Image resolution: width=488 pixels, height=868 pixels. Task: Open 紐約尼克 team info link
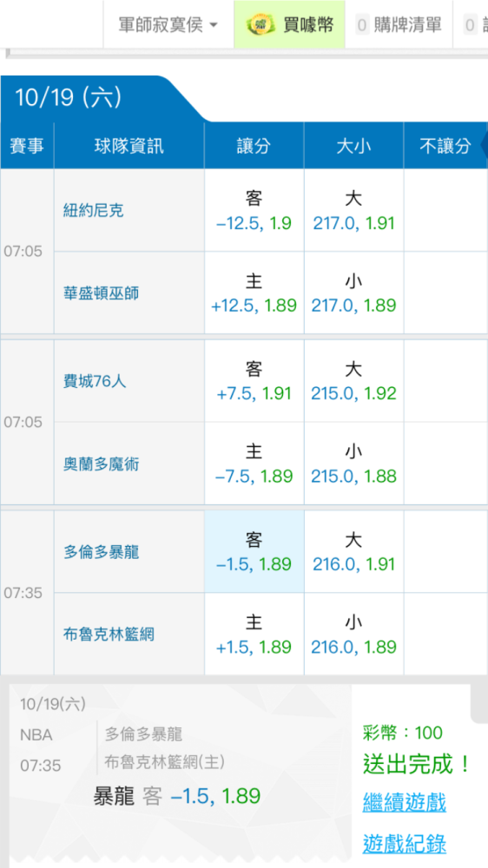[x=94, y=210]
